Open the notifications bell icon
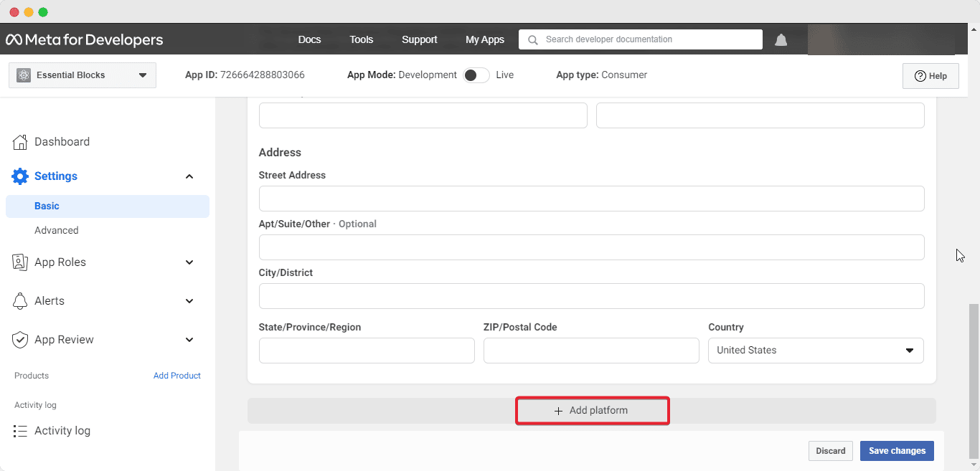Screen dimensions: 980x471 (781, 40)
